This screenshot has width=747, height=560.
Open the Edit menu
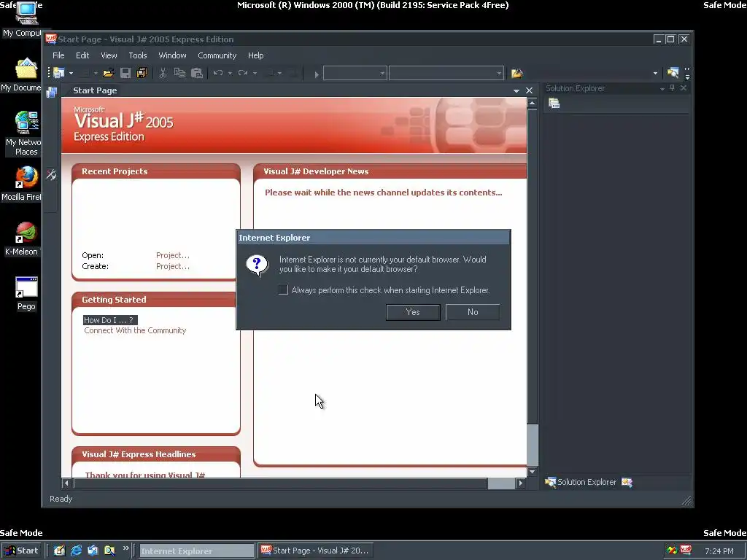click(x=82, y=55)
